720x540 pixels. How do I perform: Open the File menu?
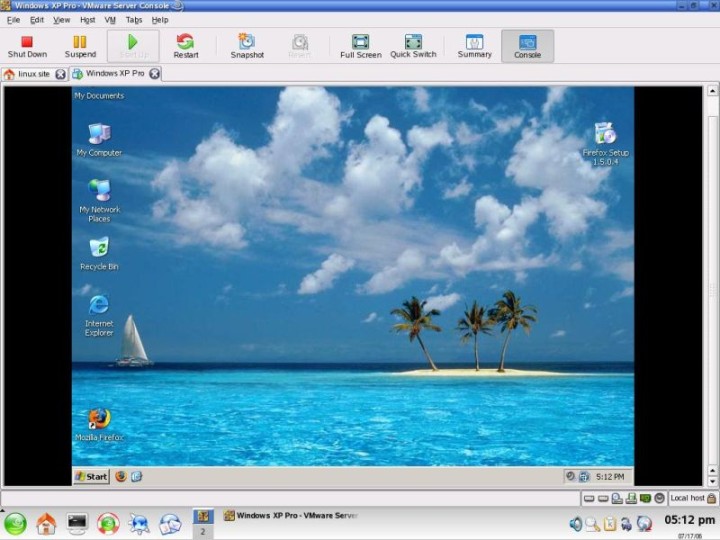13,20
